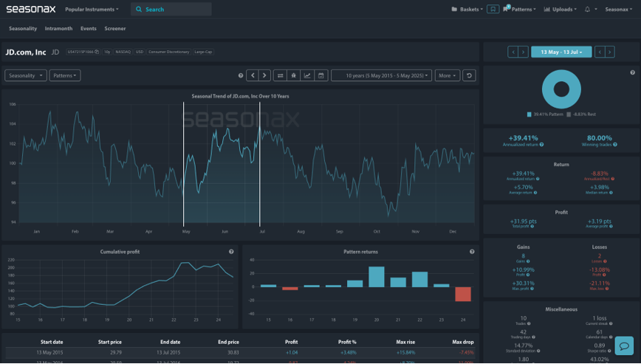The height and width of the screenshot is (364, 641).
Task: Click the bug icon in chart toolbar
Action: (x=293, y=75)
